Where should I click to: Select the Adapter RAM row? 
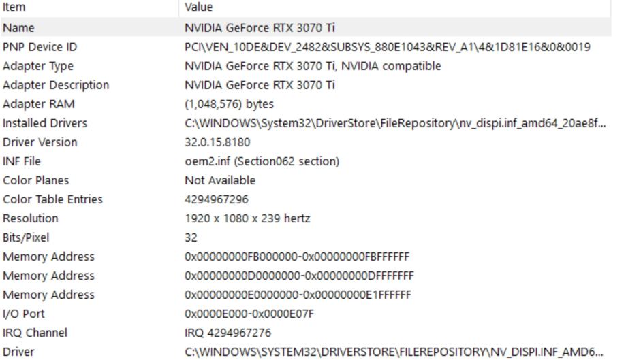click(x=39, y=104)
